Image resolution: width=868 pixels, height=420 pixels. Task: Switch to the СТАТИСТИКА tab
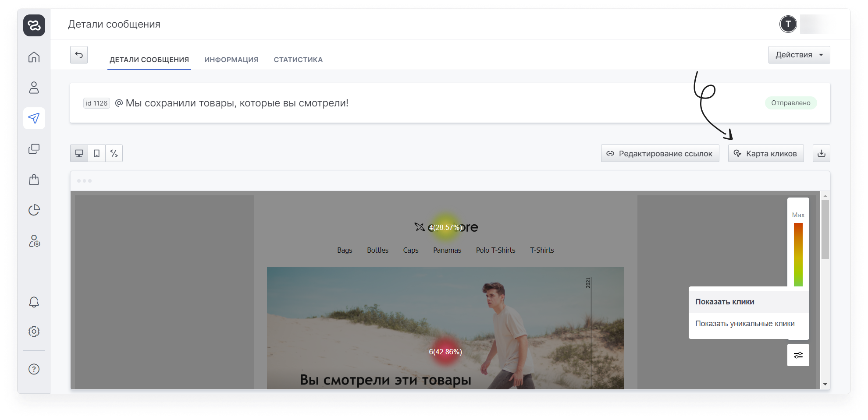[x=298, y=60]
